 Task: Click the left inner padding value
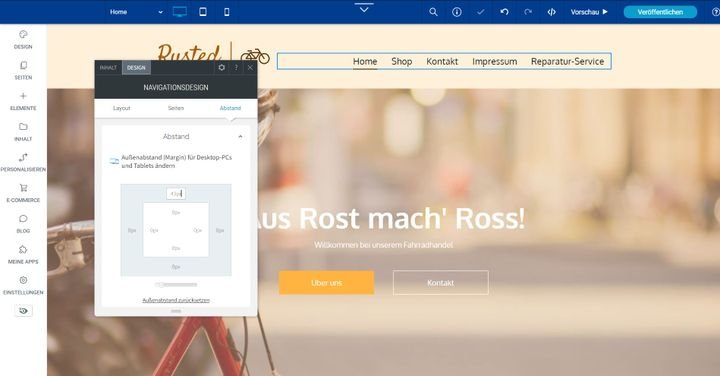154,230
